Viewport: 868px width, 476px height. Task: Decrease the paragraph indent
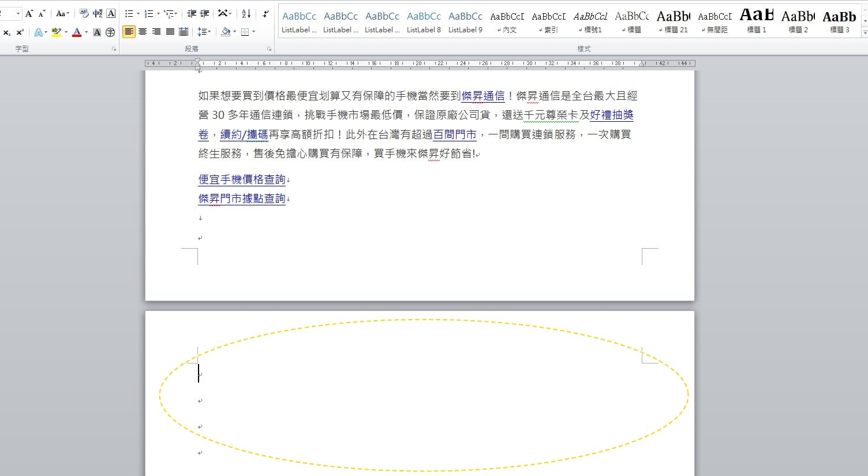192,14
